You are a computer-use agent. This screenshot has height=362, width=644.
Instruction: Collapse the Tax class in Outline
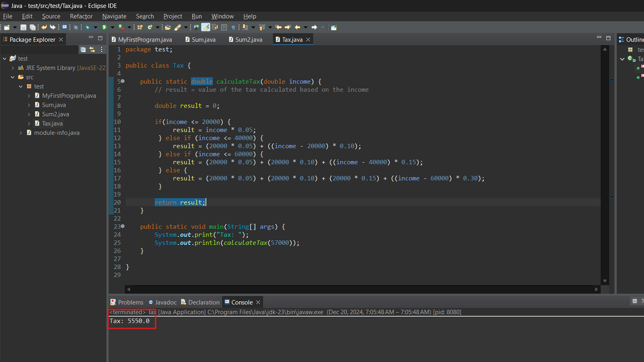622,59
